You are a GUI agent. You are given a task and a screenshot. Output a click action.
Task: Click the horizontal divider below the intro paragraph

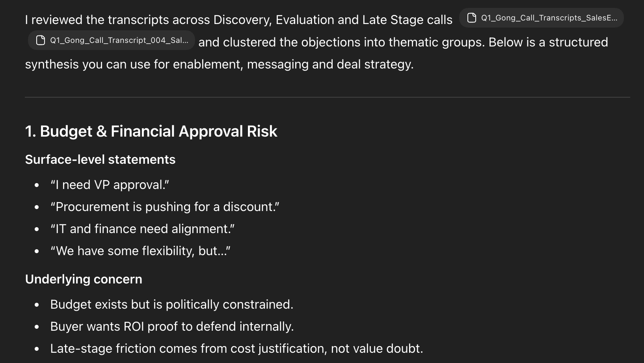click(x=327, y=97)
